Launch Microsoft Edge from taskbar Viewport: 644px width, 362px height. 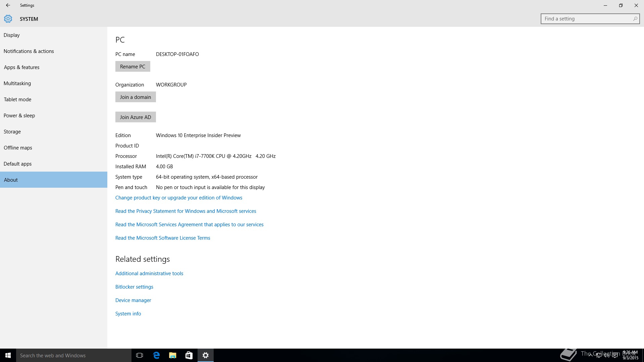[x=156, y=355]
